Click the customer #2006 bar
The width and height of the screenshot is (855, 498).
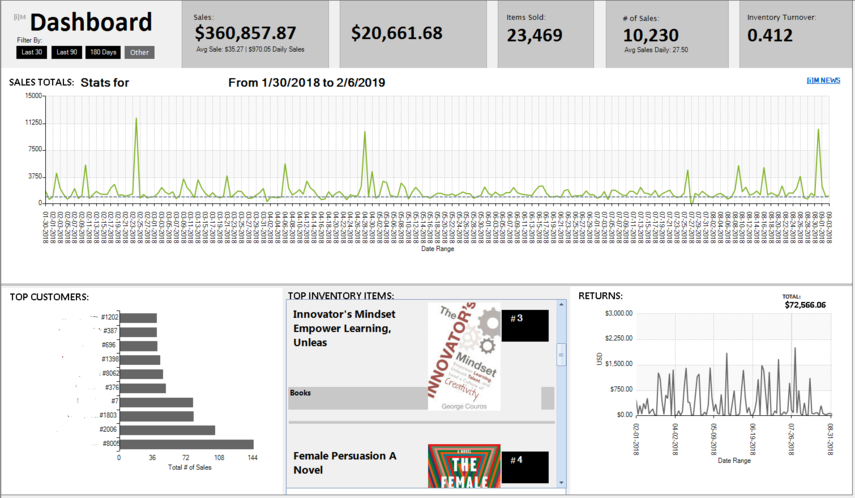[x=167, y=430]
